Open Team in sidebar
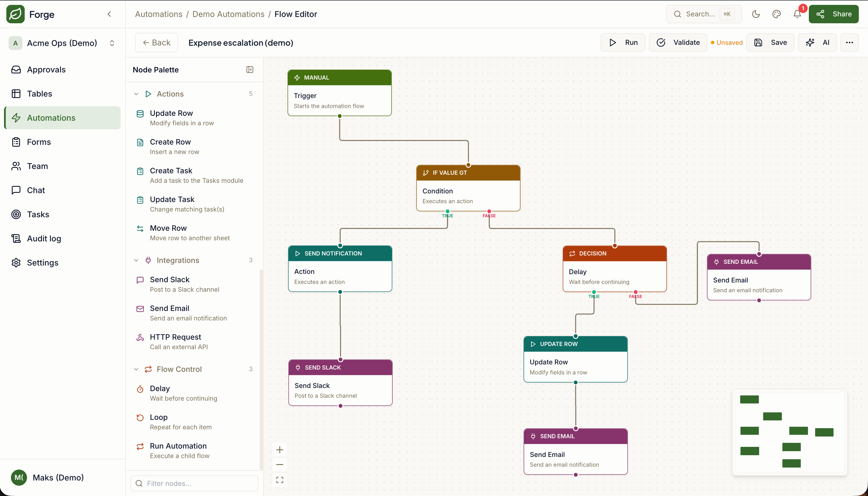The height and width of the screenshot is (496, 868). coord(62,166)
